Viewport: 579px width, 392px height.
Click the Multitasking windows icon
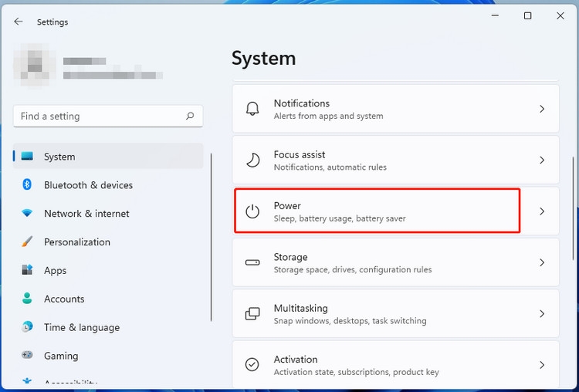(252, 314)
